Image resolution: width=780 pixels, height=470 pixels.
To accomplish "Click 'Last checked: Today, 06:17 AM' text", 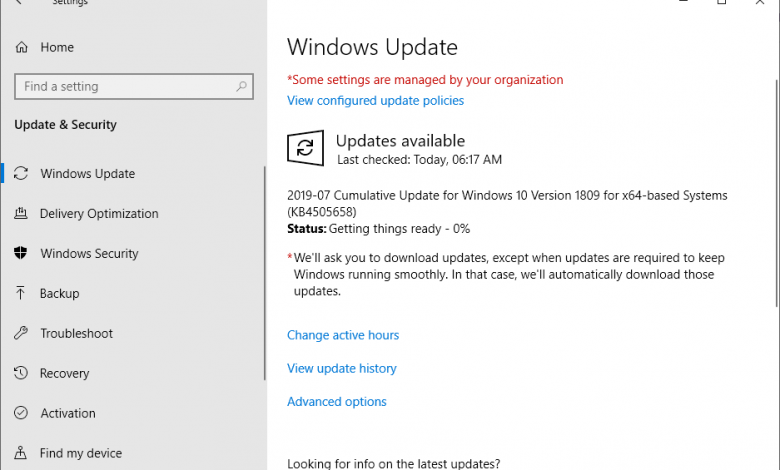I will pos(419,160).
